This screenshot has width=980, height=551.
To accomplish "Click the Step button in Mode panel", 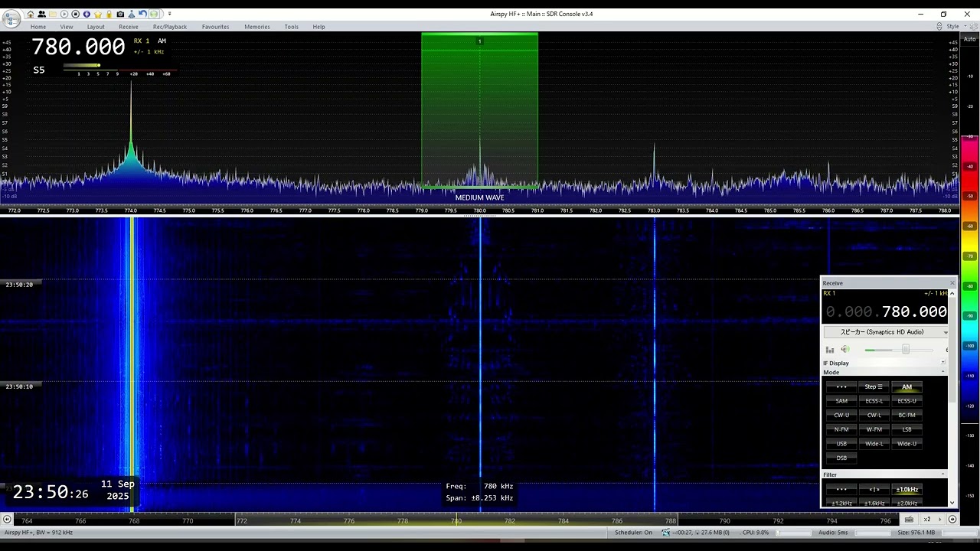I will [874, 387].
